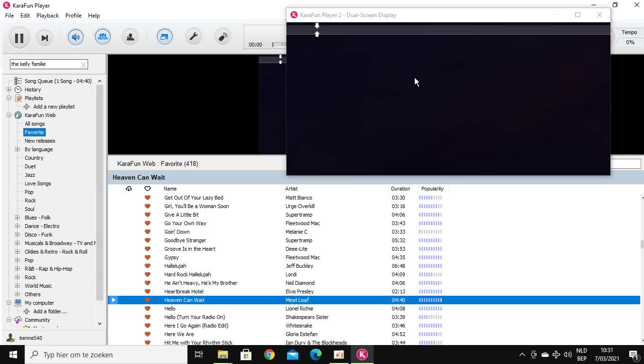Skip to the next song
Screen dimensions: 644x364
(45, 38)
